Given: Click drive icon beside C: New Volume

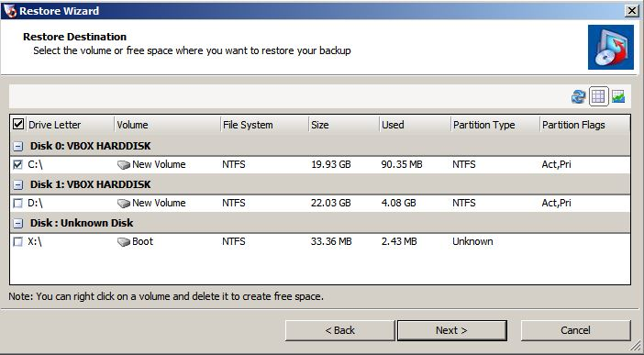Looking at the screenshot, I should 124,165.
